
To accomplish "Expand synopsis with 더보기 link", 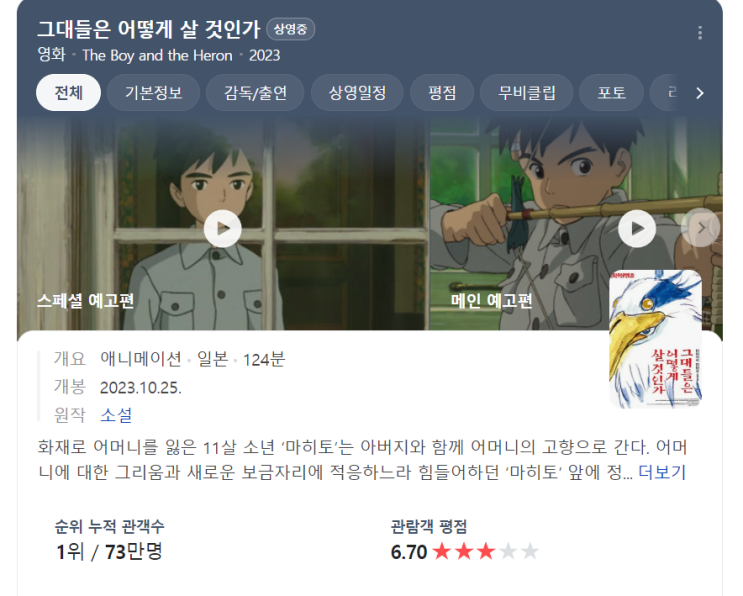I will tap(662, 472).
